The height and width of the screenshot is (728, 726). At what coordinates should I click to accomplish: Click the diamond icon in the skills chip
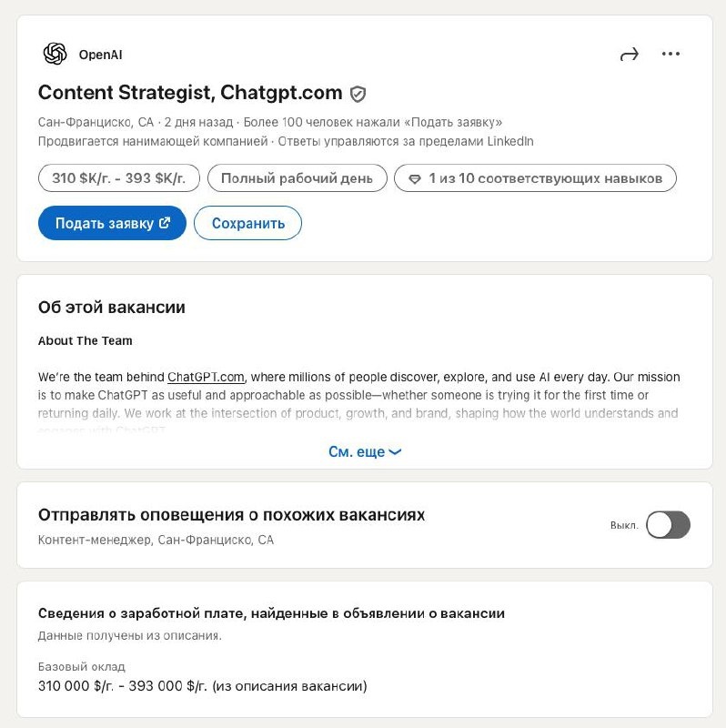(415, 179)
